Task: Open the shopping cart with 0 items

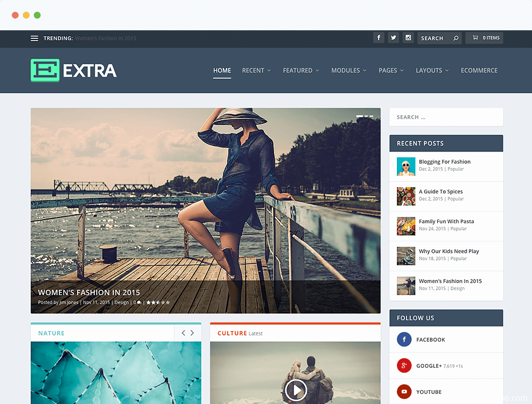Action: click(484, 38)
